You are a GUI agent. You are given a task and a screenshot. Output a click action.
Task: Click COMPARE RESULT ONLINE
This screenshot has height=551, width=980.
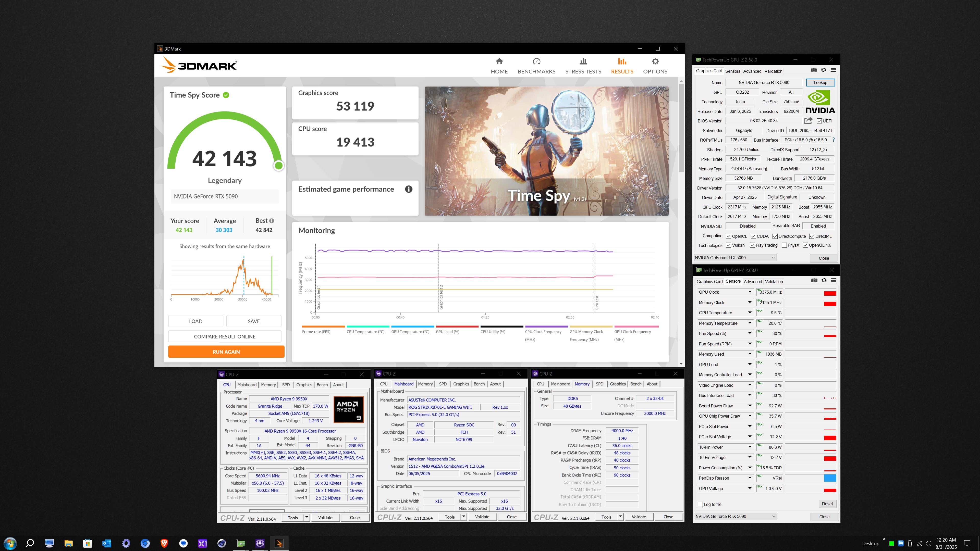(225, 336)
